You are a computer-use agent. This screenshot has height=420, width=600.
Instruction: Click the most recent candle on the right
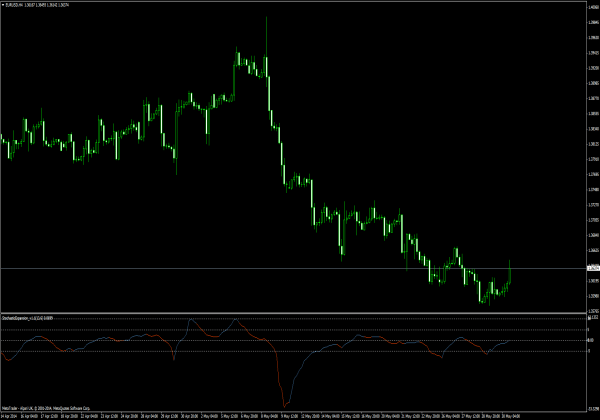510,277
